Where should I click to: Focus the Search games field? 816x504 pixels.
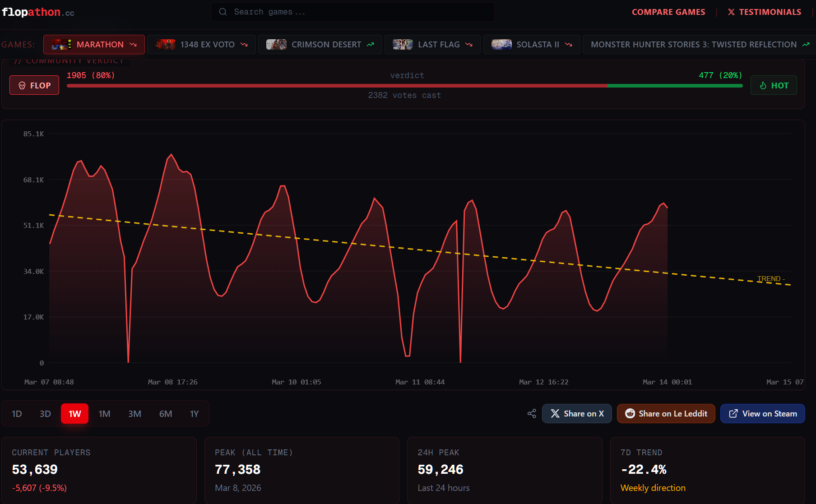click(353, 12)
